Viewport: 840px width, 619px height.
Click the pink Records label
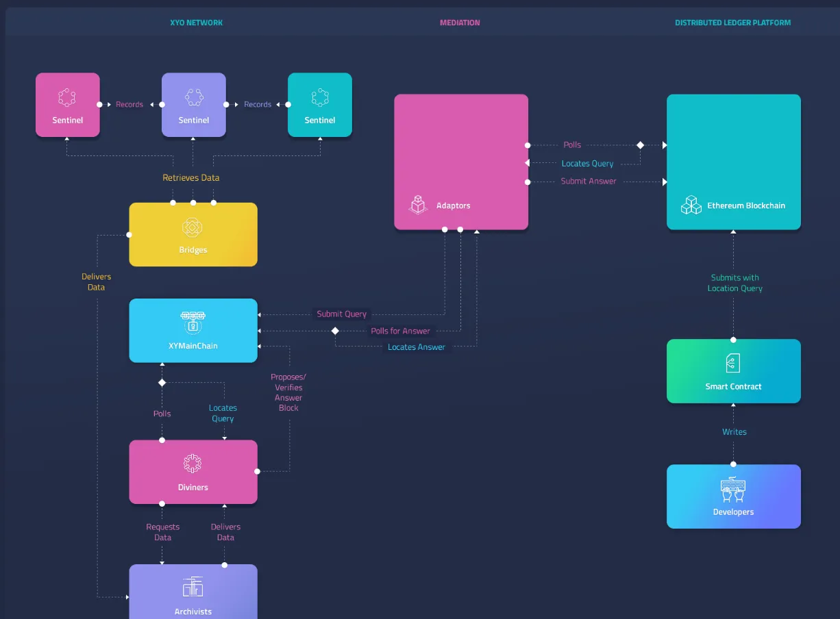(x=129, y=105)
